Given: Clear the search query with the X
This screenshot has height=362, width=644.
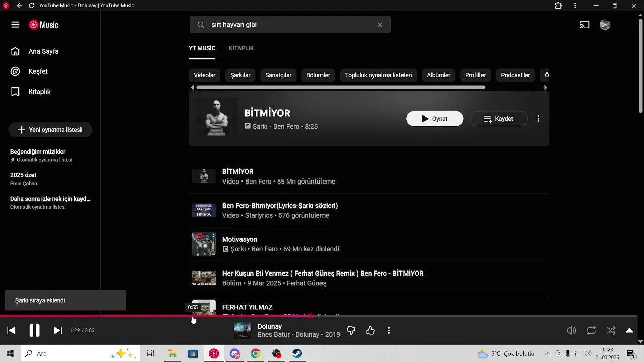Looking at the screenshot, I should coord(380,25).
